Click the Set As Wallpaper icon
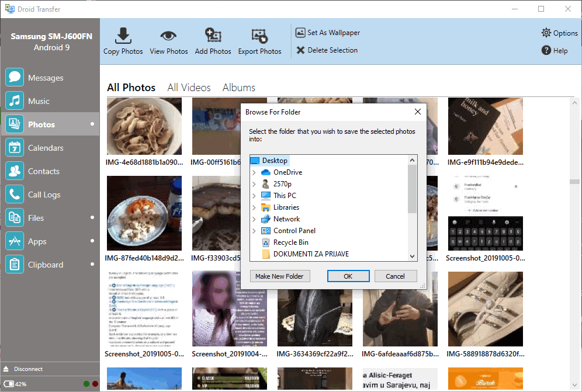The height and width of the screenshot is (392, 582). click(300, 33)
